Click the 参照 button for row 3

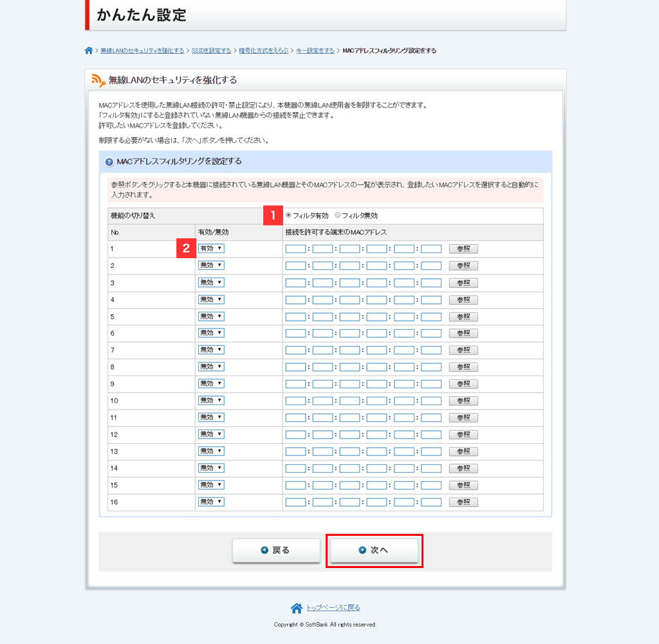(x=463, y=283)
